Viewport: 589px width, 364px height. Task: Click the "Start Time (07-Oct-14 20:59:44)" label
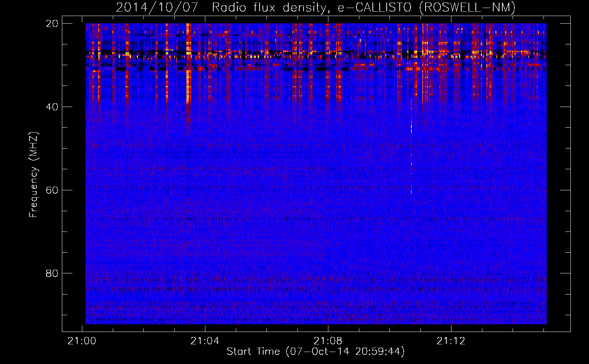click(316, 352)
